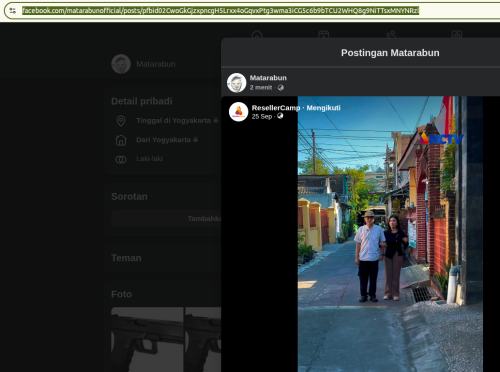
Task: Click the Tambahkan button under Sorotan
Action: [x=166, y=218]
